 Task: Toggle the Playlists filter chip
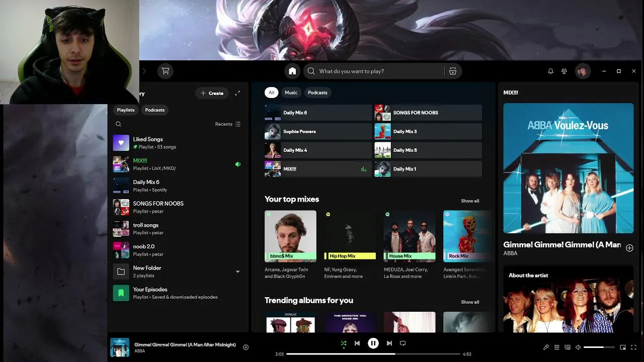click(x=126, y=110)
